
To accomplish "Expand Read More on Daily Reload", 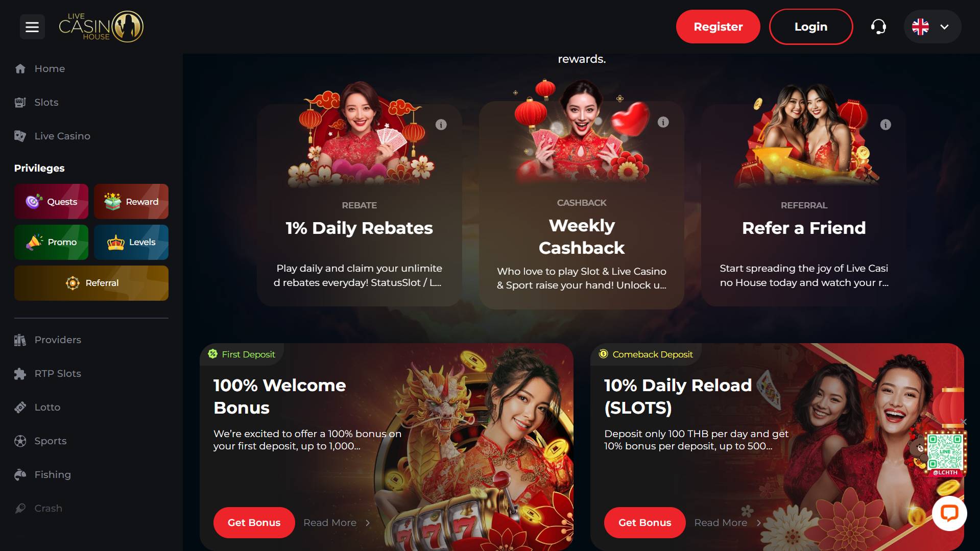I will tap(728, 522).
